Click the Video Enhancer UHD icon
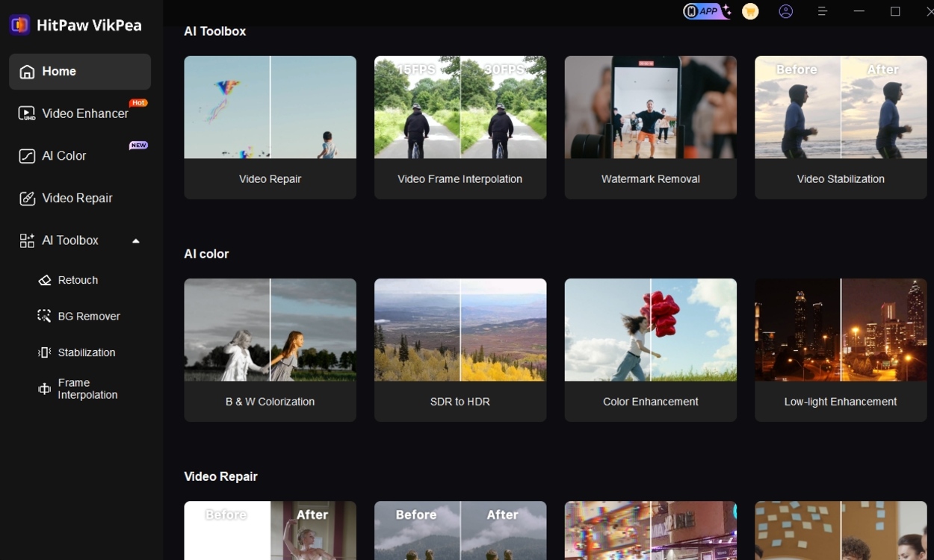Viewport: 934px width, 560px height. [x=27, y=113]
